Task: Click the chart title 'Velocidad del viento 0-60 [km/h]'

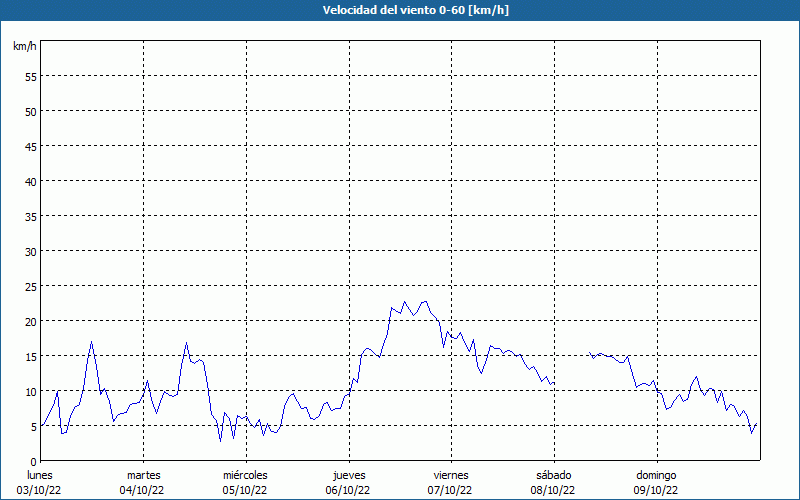Action: (x=415, y=10)
